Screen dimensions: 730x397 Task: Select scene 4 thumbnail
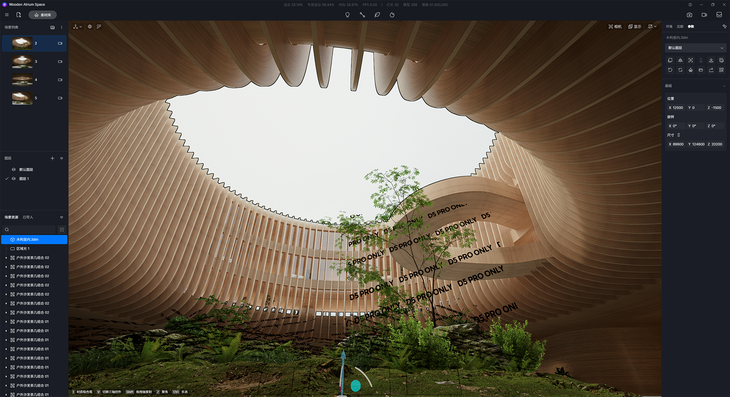22,80
